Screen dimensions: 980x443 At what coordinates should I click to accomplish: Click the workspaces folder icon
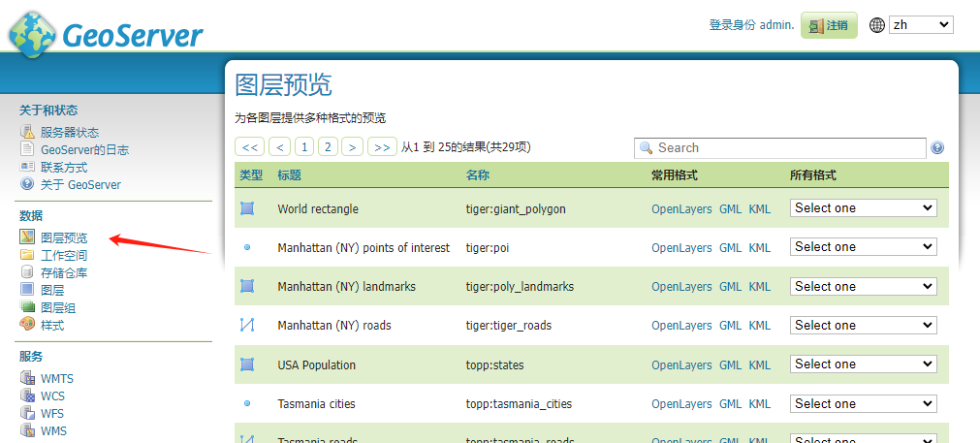(x=27, y=255)
